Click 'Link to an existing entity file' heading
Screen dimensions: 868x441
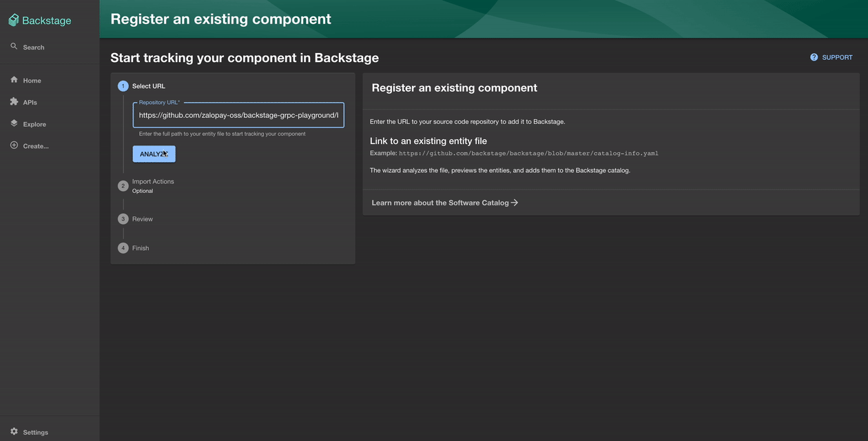pos(428,141)
